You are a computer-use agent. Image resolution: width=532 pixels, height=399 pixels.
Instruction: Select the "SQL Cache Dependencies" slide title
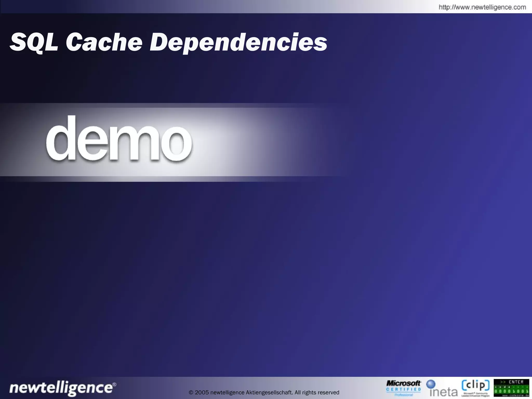tap(168, 42)
